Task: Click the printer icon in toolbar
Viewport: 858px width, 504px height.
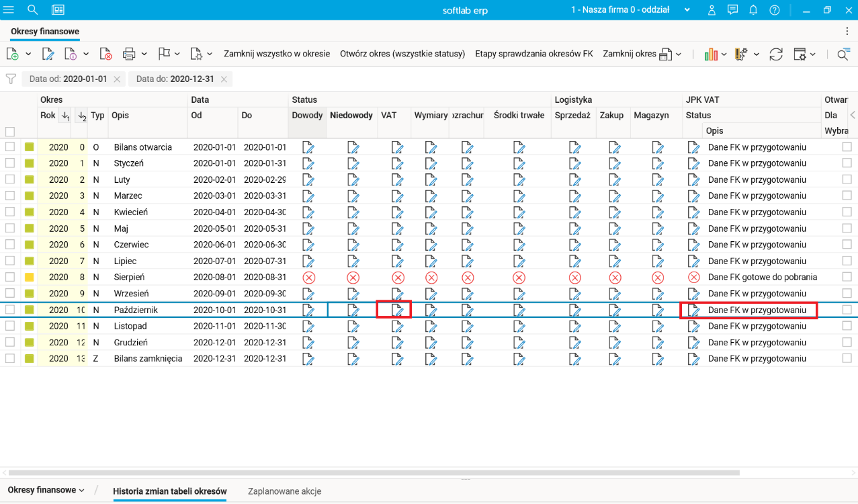Action: pos(129,54)
